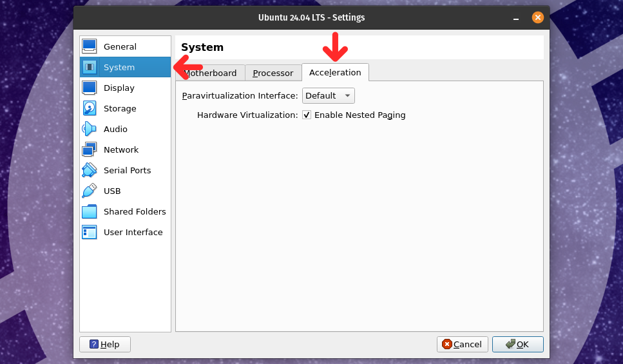Go to the Audio label in the sidebar

(x=115, y=129)
